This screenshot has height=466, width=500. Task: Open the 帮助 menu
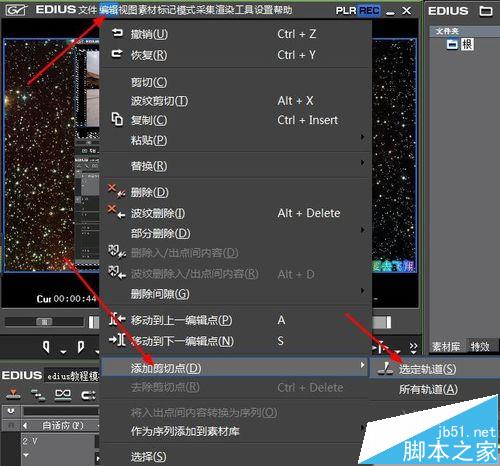pos(283,10)
